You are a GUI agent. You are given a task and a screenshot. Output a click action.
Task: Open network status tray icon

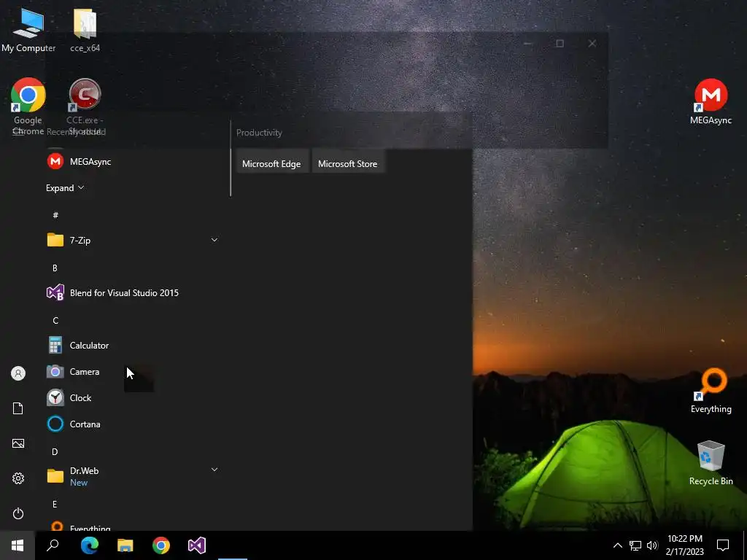coord(635,545)
